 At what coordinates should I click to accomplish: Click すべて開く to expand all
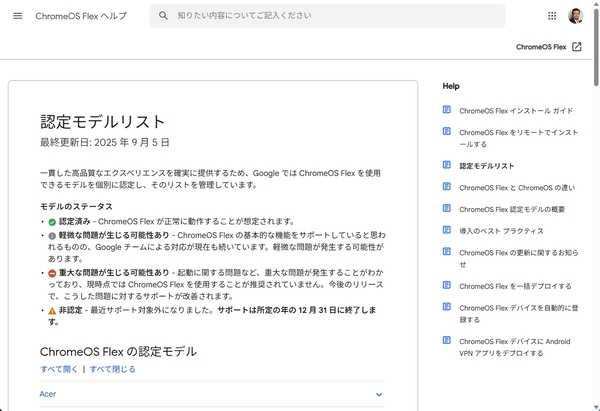click(59, 369)
